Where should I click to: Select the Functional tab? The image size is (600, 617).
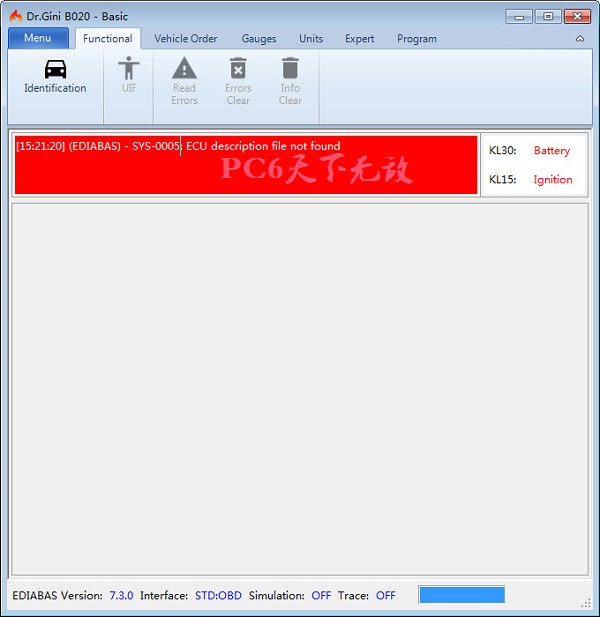click(108, 39)
